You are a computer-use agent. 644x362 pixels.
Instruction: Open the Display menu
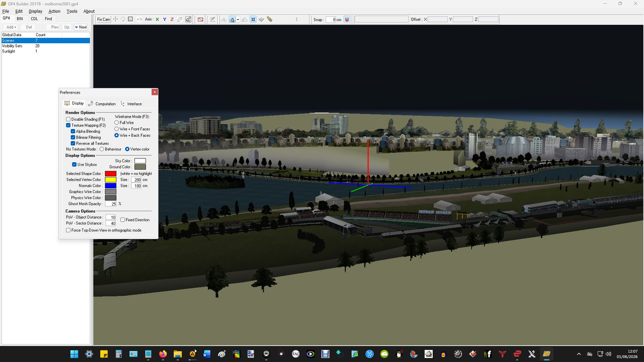tap(35, 11)
